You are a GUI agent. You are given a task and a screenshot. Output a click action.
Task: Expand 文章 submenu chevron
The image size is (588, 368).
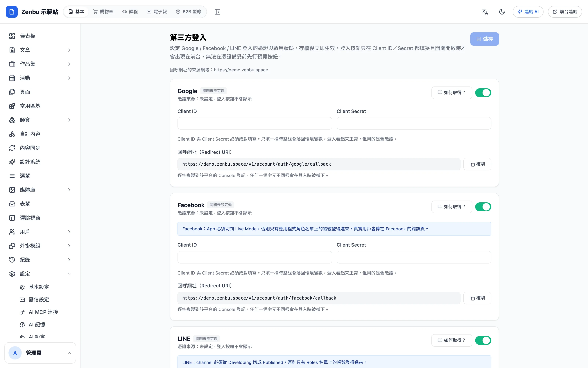69,50
